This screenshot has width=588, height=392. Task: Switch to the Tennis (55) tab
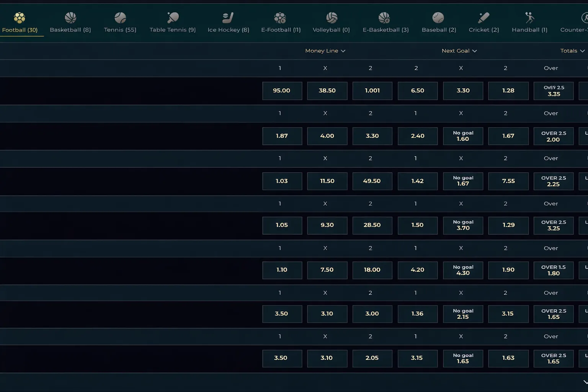[120, 29]
